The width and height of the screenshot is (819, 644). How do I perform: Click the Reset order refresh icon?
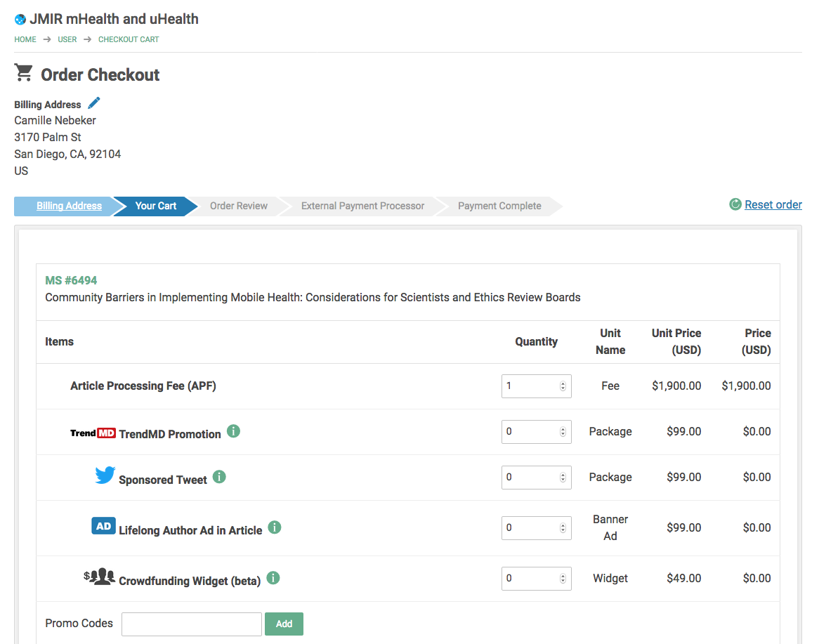click(735, 204)
